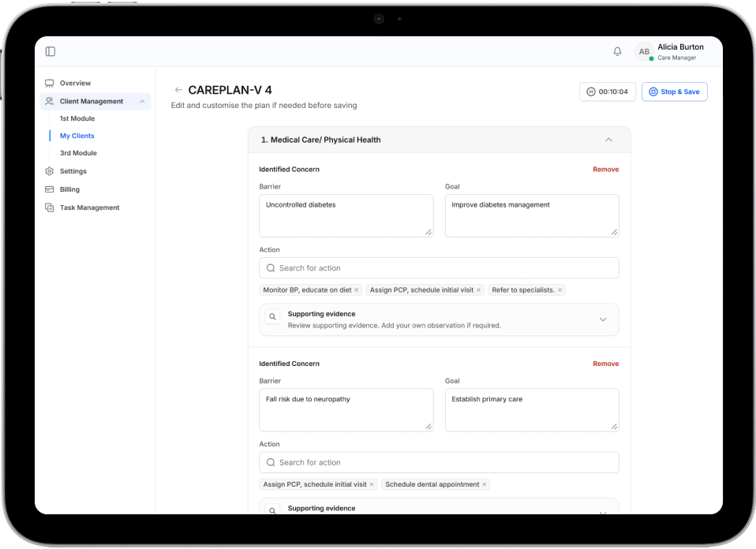
Task: Click the Task Management icon
Action: coord(49,207)
